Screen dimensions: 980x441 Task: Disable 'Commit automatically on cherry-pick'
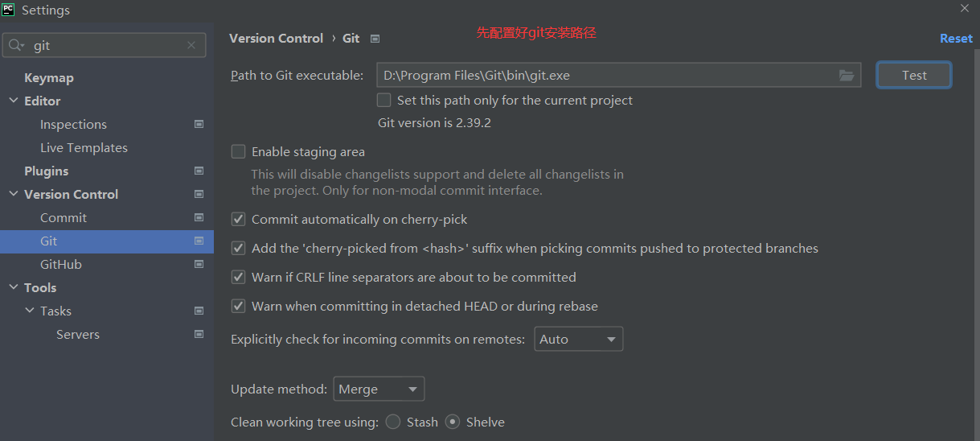coord(238,219)
